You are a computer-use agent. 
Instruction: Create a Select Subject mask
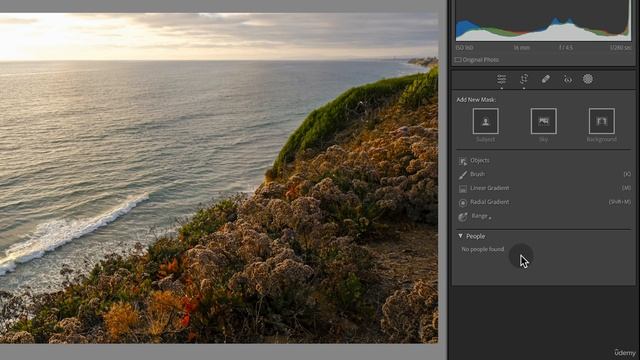(x=486, y=121)
